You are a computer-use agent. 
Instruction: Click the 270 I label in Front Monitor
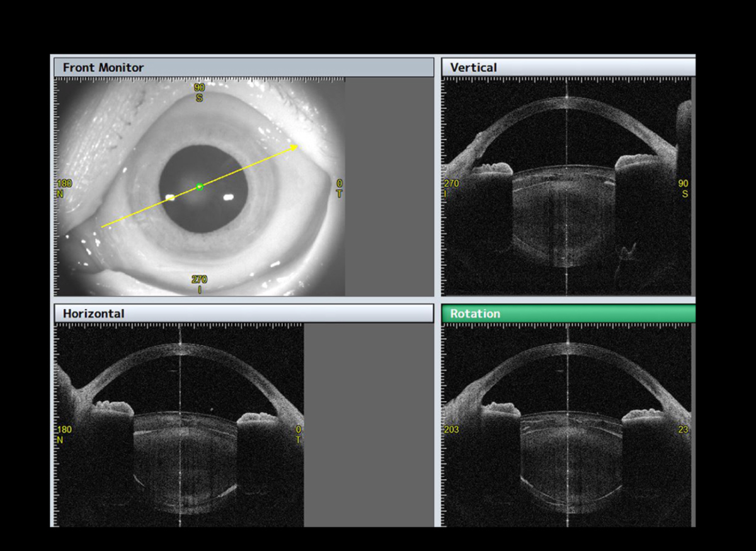199,284
